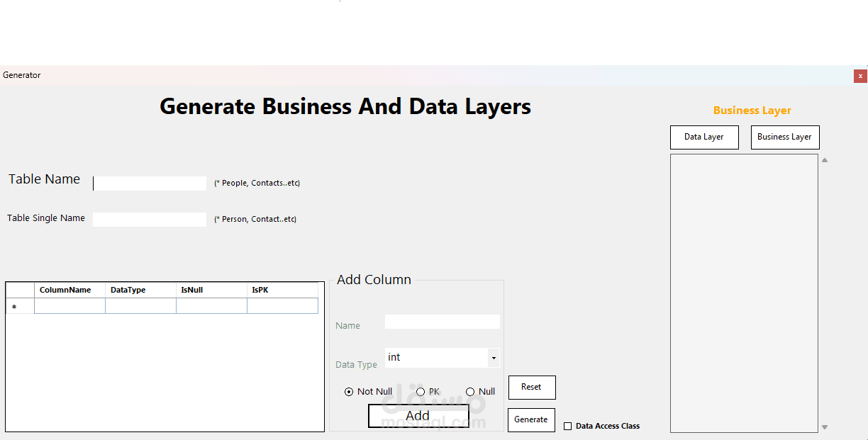Click the Generate button
Screen dimensions: 868x440
click(x=531, y=420)
